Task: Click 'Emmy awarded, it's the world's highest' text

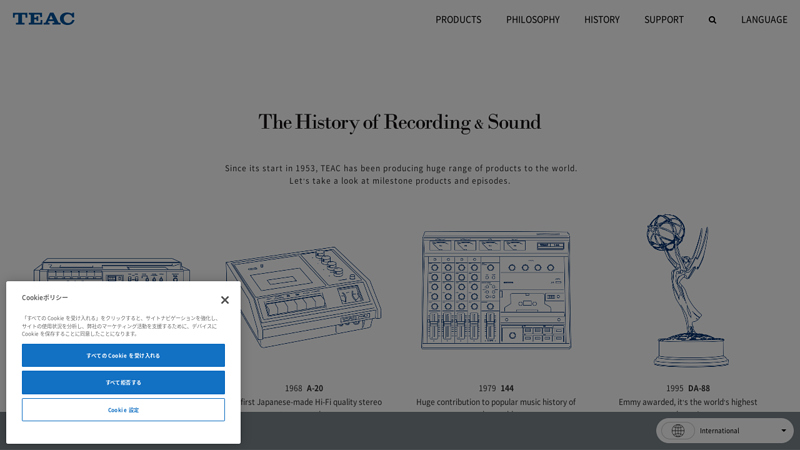Action: [x=688, y=402]
